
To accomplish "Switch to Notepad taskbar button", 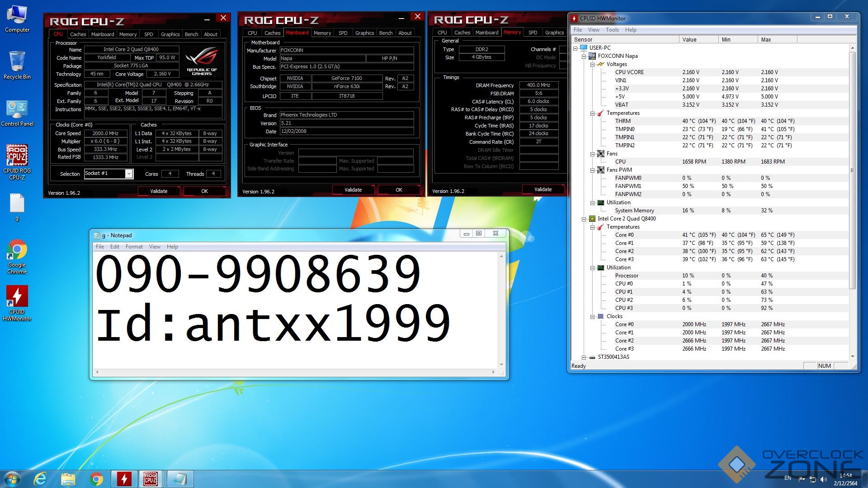I will coord(179,479).
